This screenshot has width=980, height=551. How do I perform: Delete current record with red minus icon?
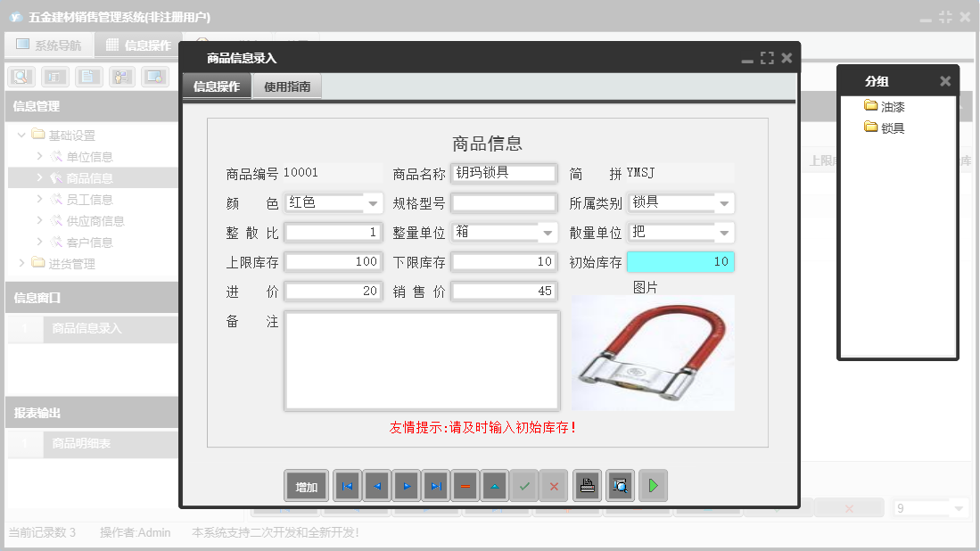[464, 486]
